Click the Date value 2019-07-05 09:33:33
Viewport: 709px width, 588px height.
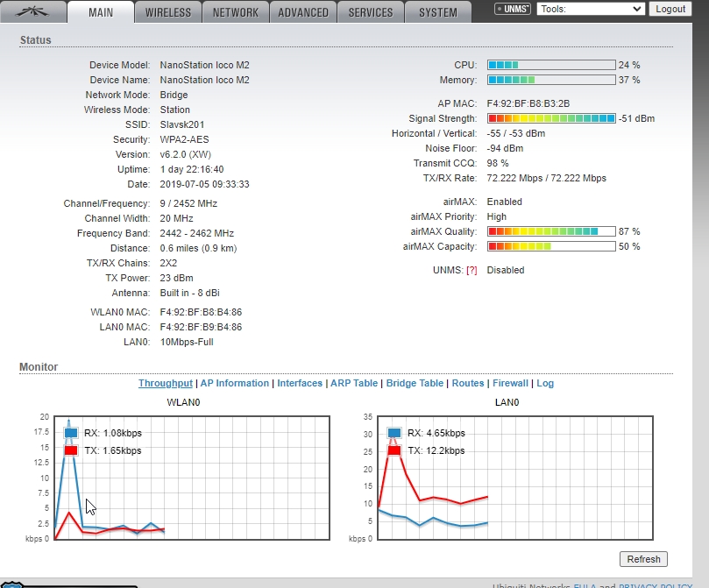coord(204,184)
